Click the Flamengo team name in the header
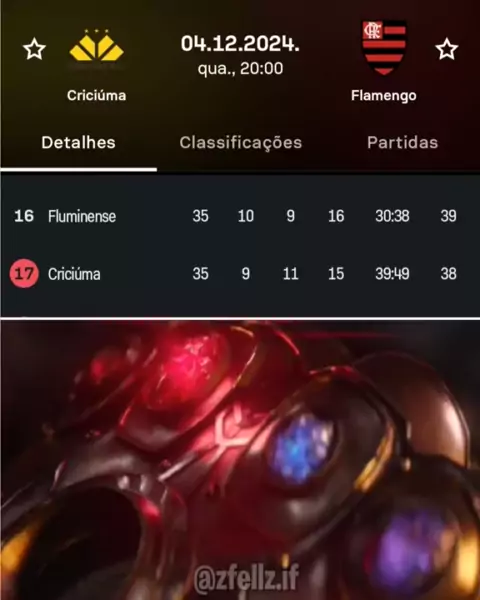Image resolution: width=480 pixels, height=600 pixels. (384, 96)
